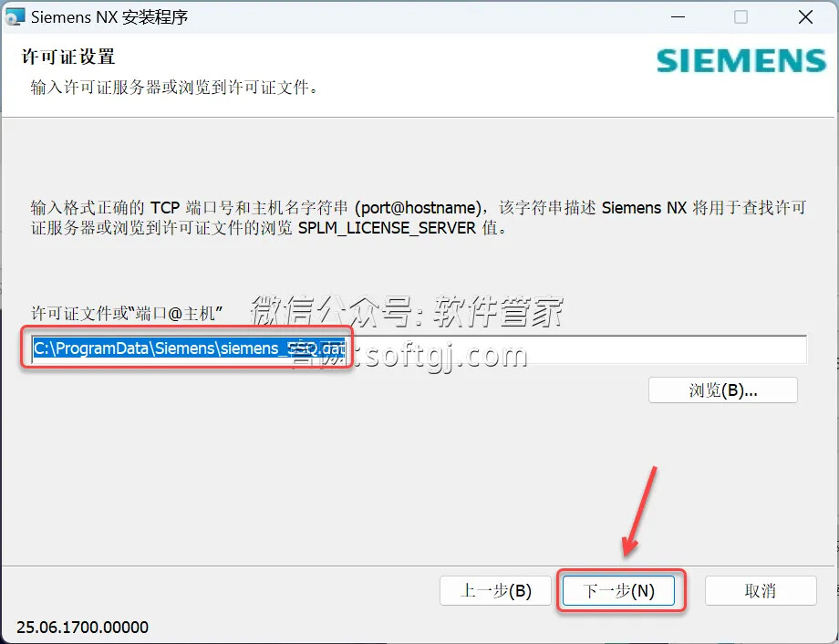This screenshot has height=644, width=839.
Task: Click the window title Siemens NX 安装程序
Action: [109, 17]
